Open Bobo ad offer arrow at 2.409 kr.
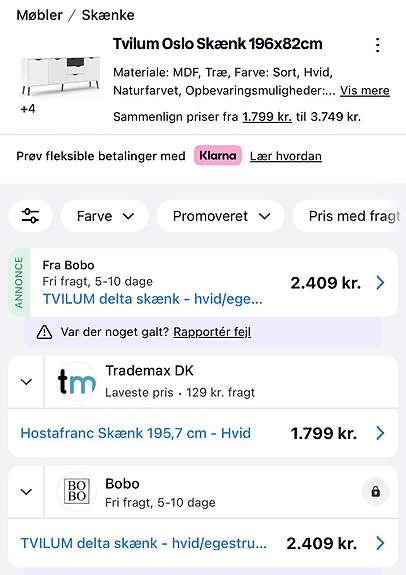The image size is (406, 575). [x=380, y=283]
